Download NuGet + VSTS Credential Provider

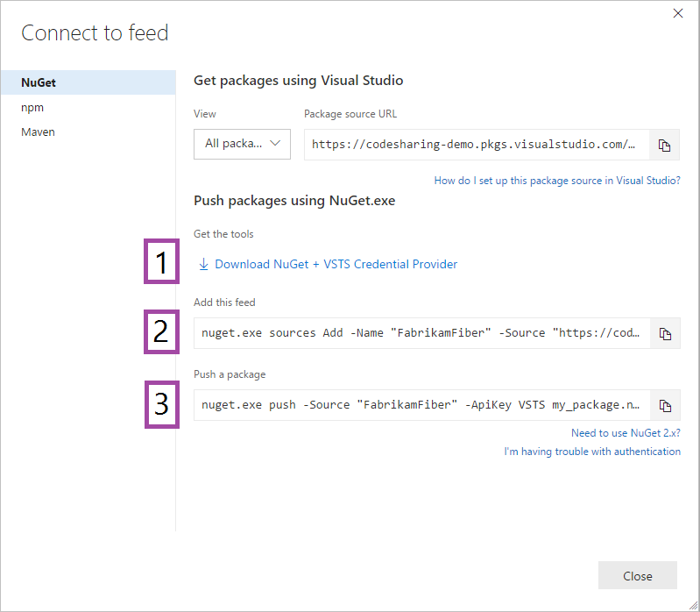click(336, 264)
